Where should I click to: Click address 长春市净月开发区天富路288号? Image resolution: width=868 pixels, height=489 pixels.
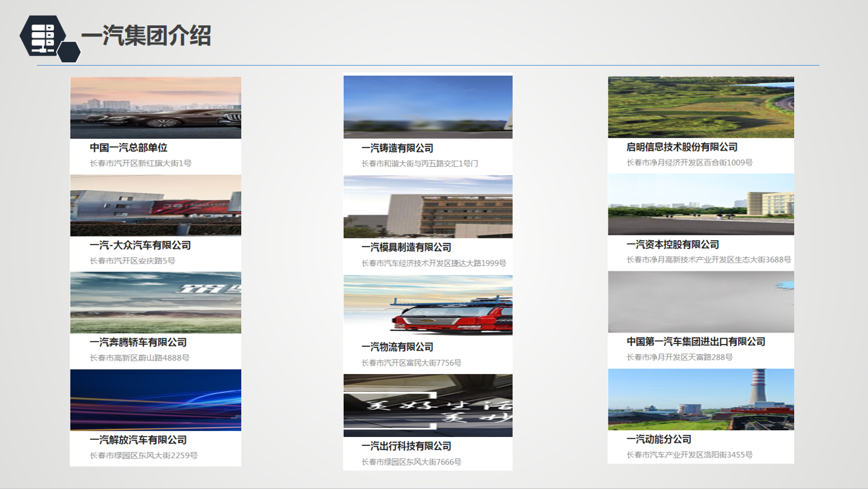click(x=679, y=357)
